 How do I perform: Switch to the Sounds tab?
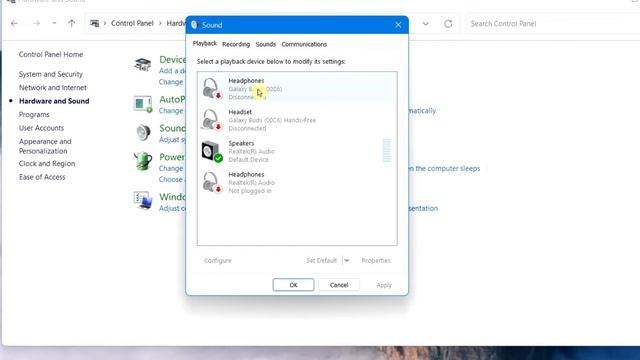(266, 44)
